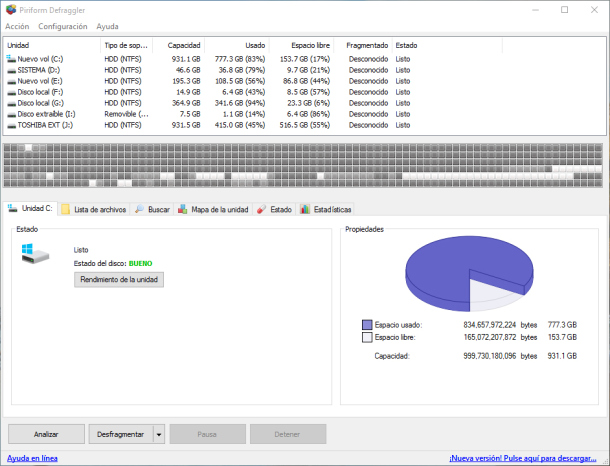
Task: Click the drive icon next to Disco extraíble (I:)
Action: point(11,114)
